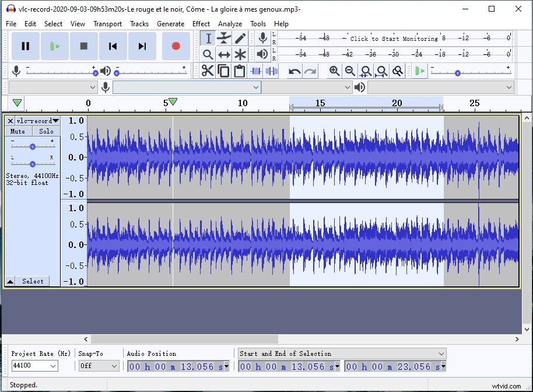This screenshot has width=533, height=392.
Task: Select the Multi-Tool mode
Action: coord(241,54)
